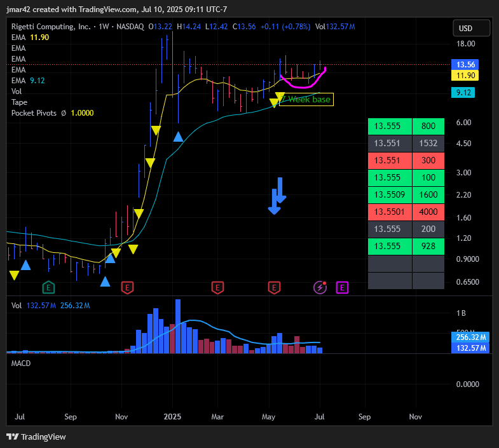Click the Pocket Pivots 1.0000 value

[82, 113]
